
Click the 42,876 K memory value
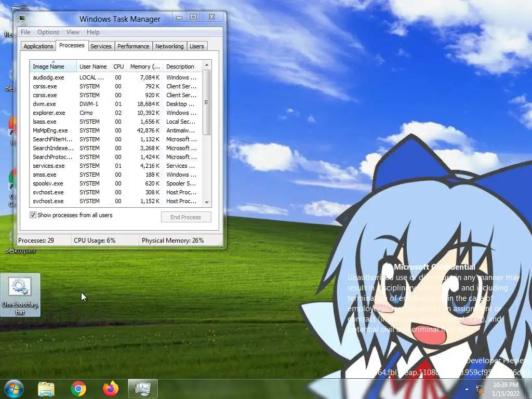[x=148, y=130]
